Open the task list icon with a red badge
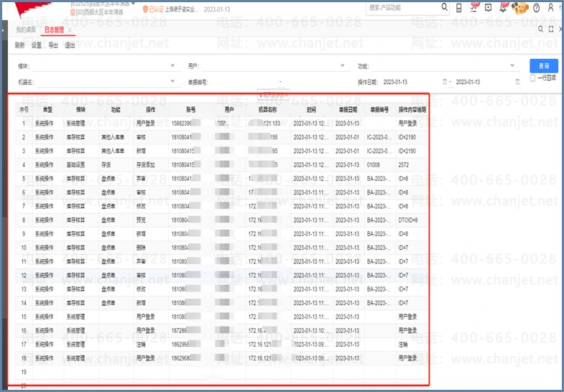Screen dimensions: 564x392 click(x=473, y=7)
